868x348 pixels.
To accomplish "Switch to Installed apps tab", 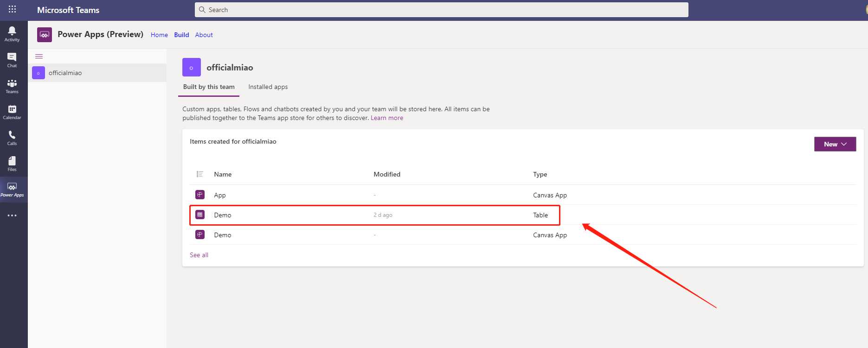I will click(268, 87).
